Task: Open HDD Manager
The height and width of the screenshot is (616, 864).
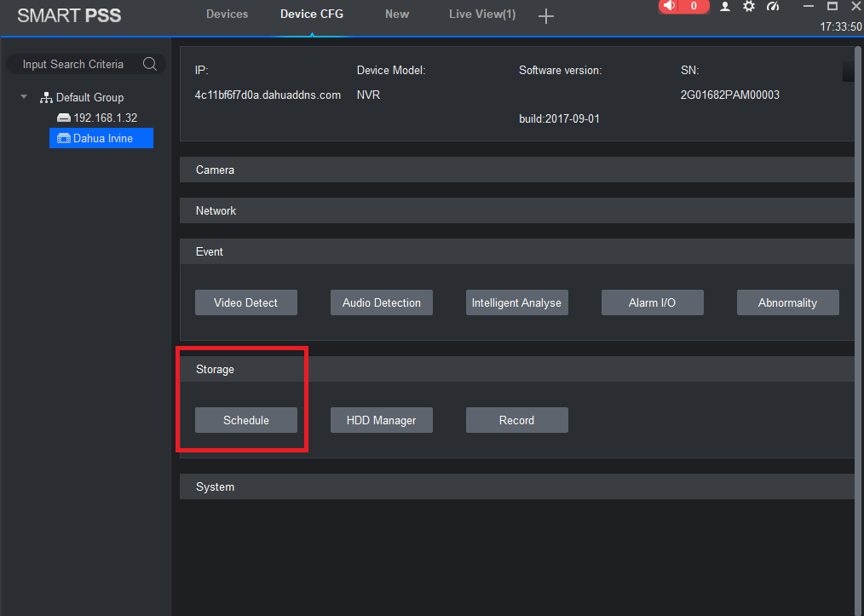Action: pos(381,420)
